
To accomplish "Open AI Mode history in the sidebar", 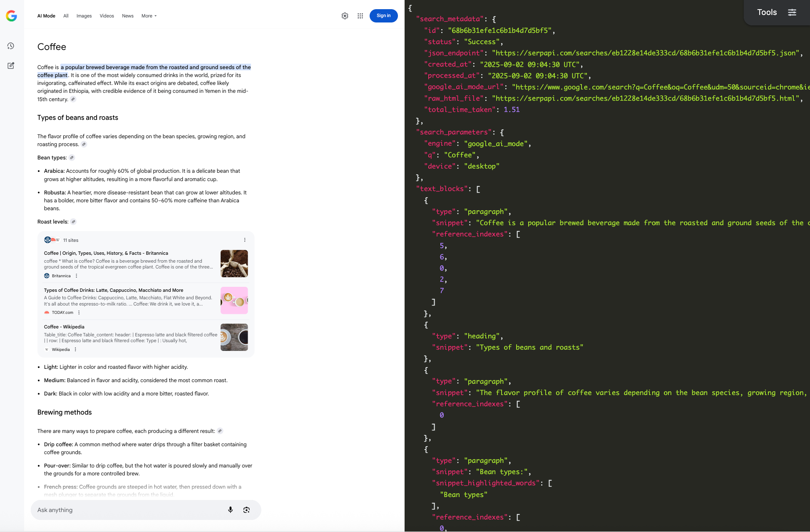I will [11, 46].
